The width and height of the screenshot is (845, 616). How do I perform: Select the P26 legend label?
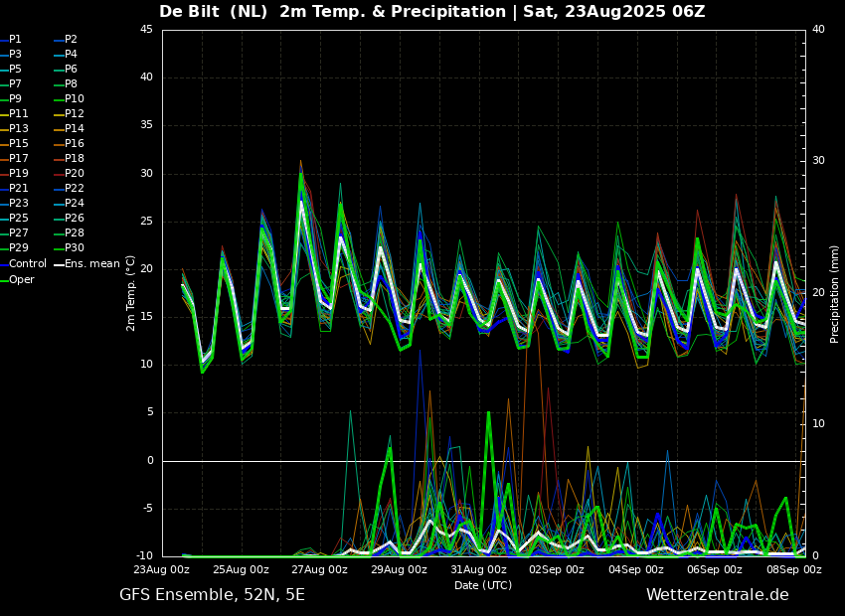[75, 219]
